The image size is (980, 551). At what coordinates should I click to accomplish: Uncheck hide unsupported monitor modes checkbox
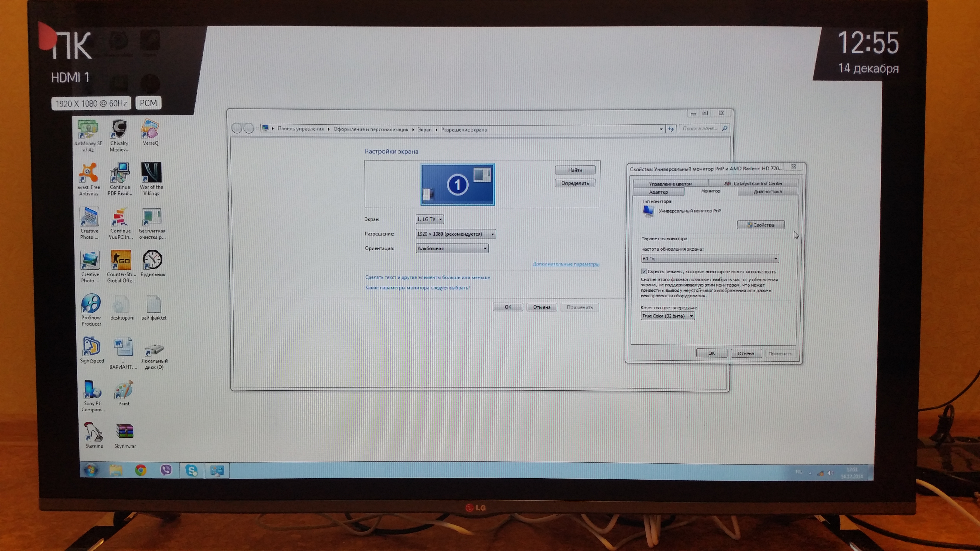tap(644, 271)
